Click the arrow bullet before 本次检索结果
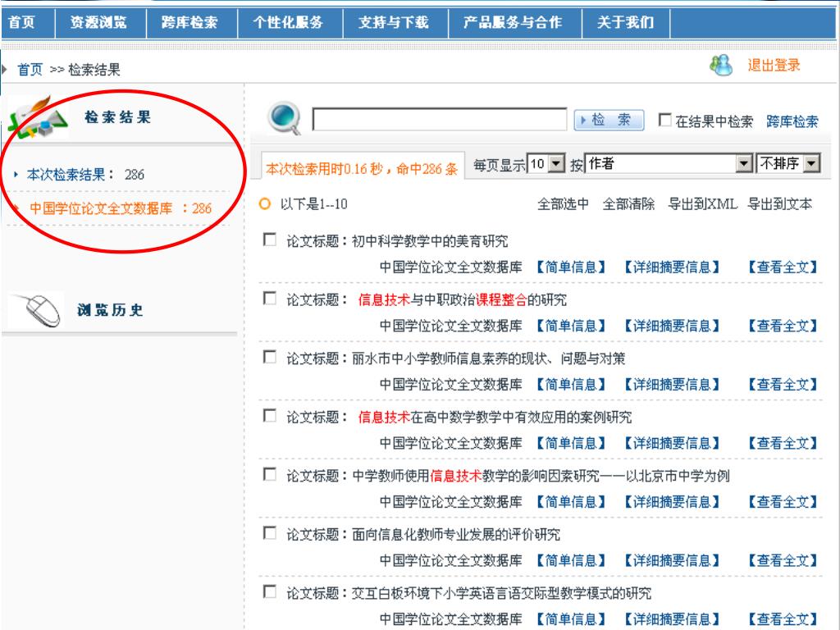This screenshot has height=630, width=840. click(16, 174)
